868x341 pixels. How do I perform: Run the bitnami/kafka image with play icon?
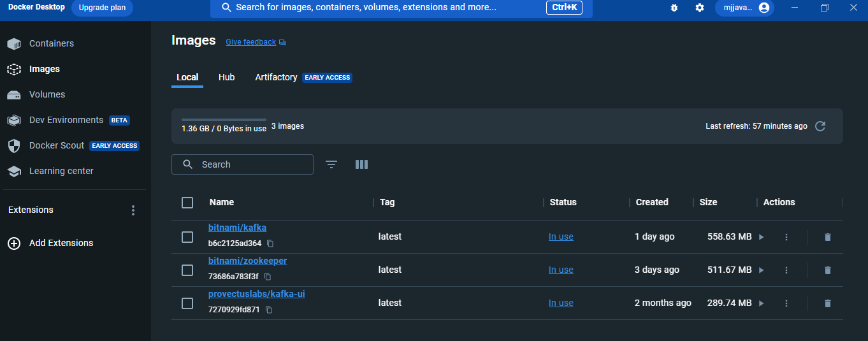(x=761, y=237)
